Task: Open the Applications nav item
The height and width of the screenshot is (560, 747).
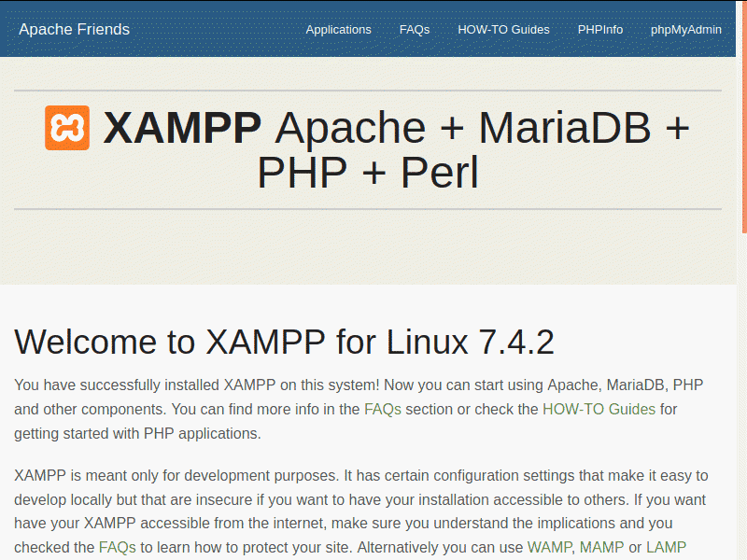Action: (x=338, y=30)
